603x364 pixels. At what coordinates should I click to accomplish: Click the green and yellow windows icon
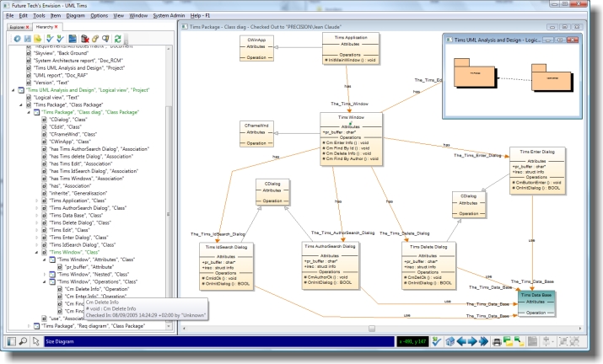508,341
